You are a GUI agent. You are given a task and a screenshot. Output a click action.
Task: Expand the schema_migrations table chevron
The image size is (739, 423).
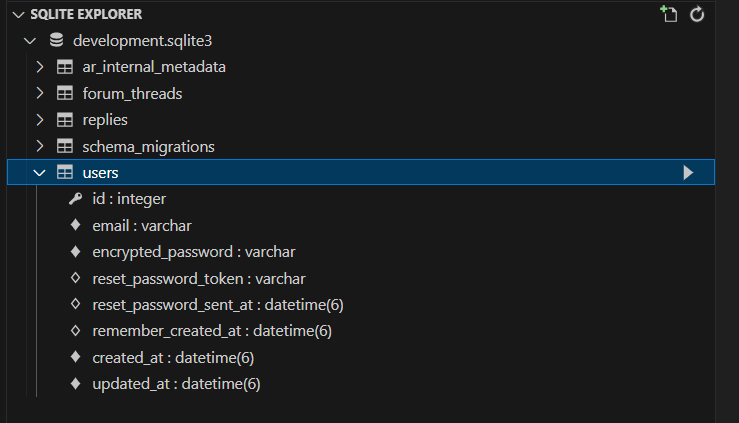tap(40, 147)
